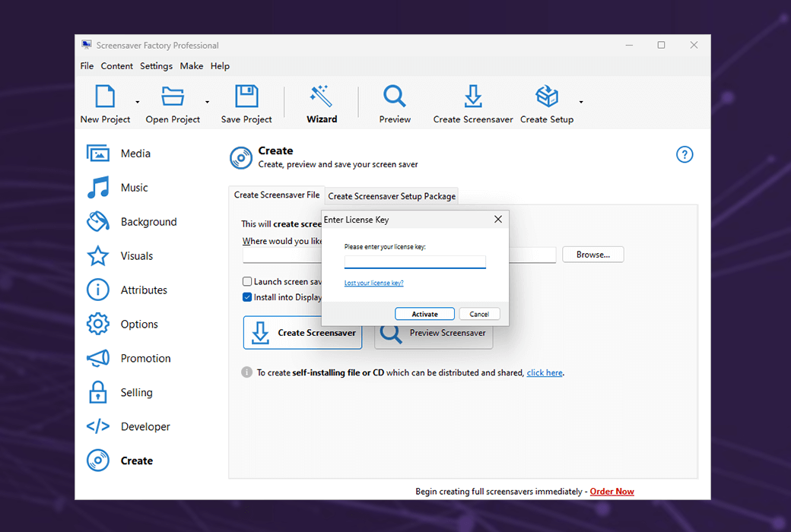Open the Visuals star section
This screenshot has height=532, width=791.
click(x=120, y=256)
